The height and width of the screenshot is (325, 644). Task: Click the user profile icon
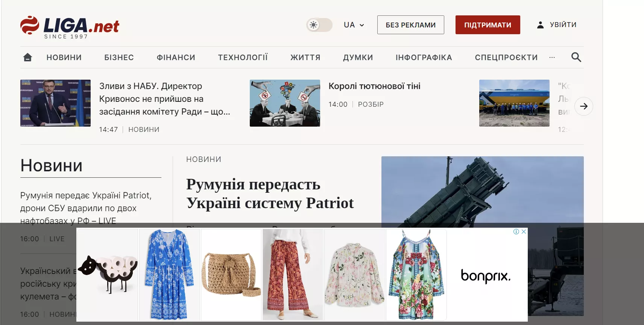point(540,25)
